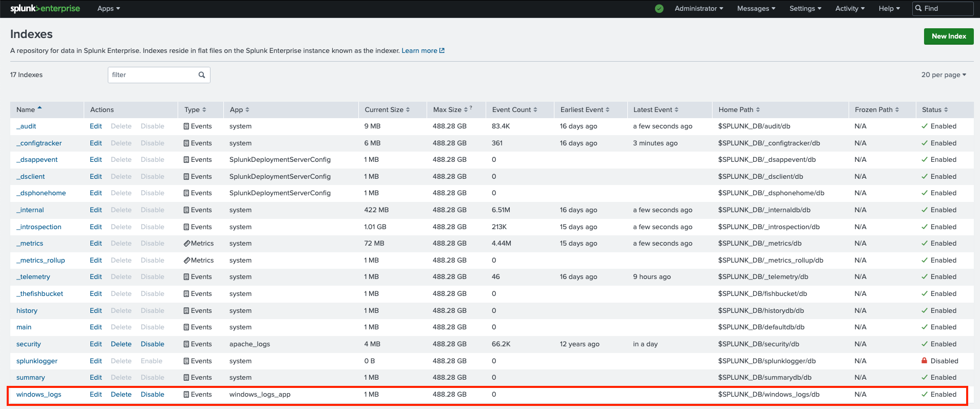This screenshot has width=980, height=409.
Task: Open the Administrator menu
Action: pyautogui.click(x=699, y=8)
